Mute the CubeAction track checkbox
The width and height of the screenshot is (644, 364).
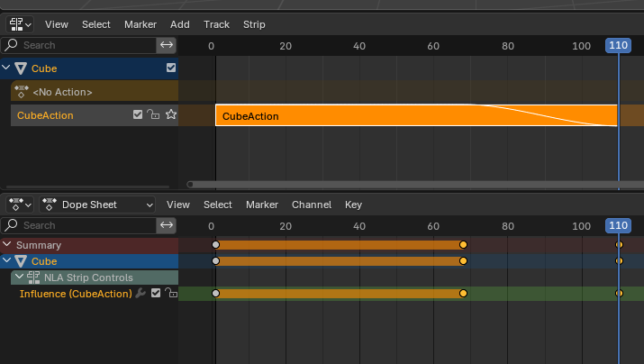138,114
